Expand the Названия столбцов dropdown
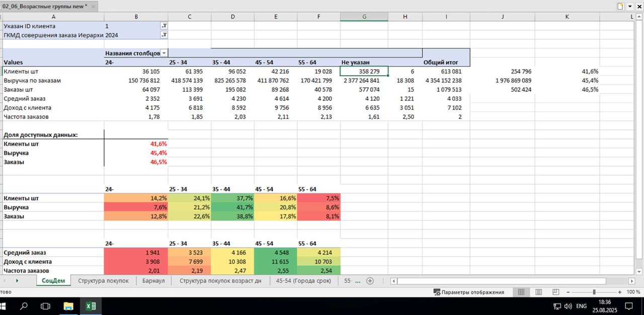 [164, 53]
